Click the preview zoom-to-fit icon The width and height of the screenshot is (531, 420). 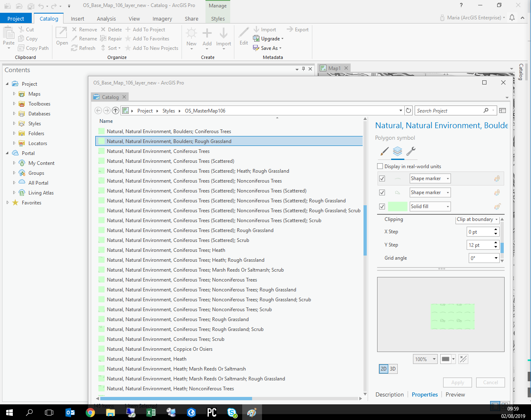[x=463, y=359]
